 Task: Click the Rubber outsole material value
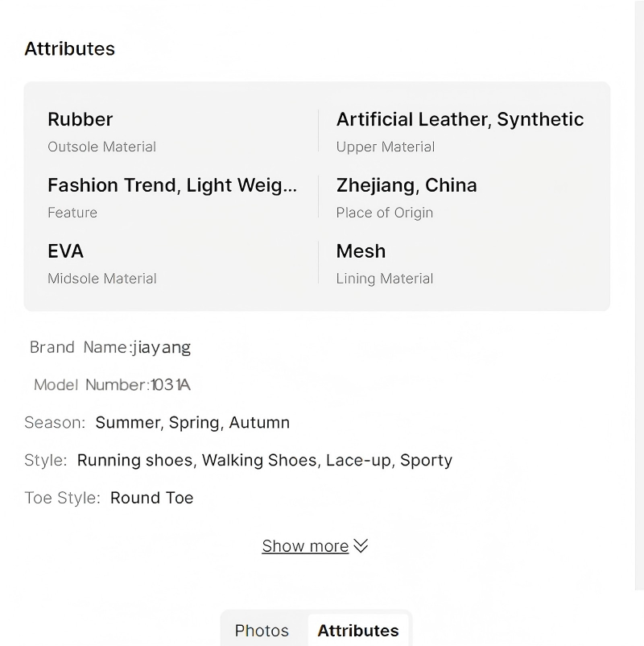pyautogui.click(x=80, y=119)
